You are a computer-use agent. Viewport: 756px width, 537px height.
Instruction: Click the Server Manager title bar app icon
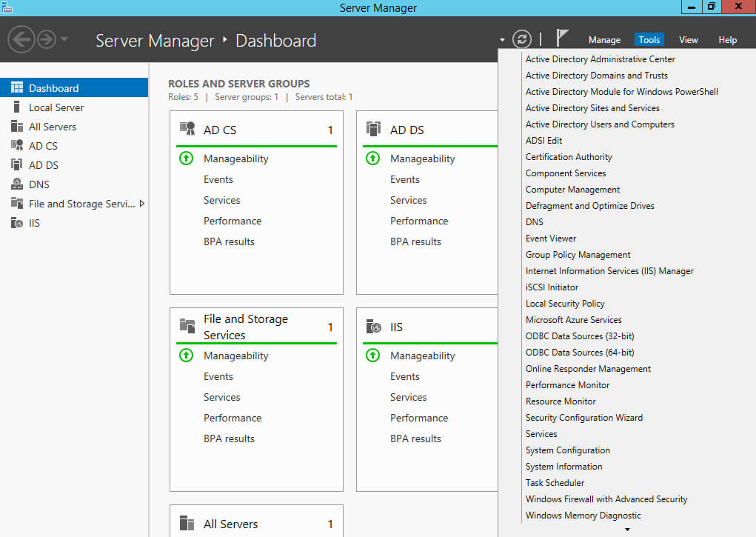(x=7, y=7)
